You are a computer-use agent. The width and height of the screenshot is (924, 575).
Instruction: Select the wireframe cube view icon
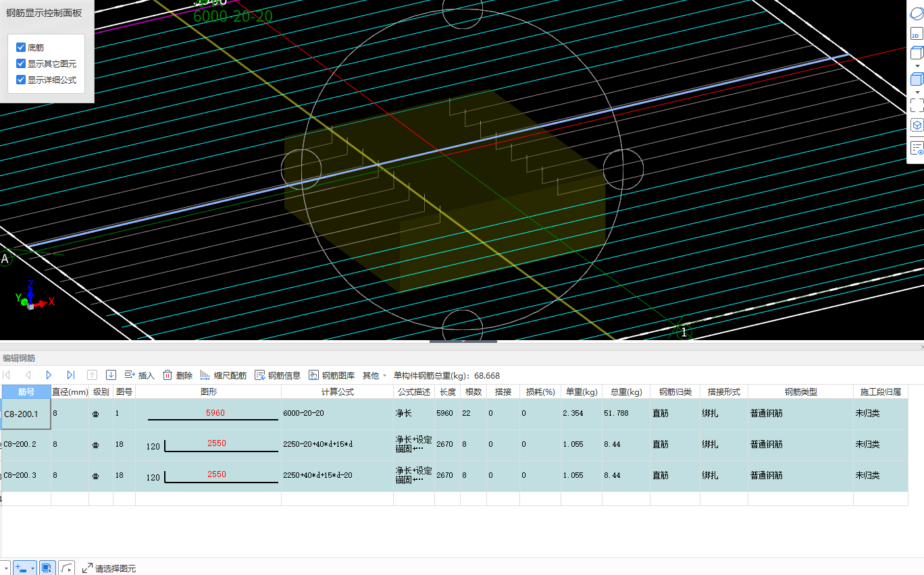917,53
